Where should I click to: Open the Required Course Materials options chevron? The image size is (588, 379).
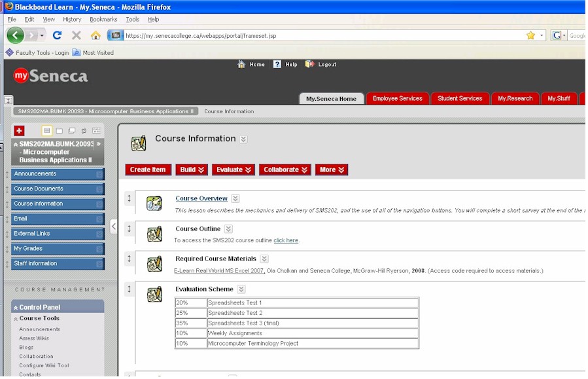coord(264,259)
